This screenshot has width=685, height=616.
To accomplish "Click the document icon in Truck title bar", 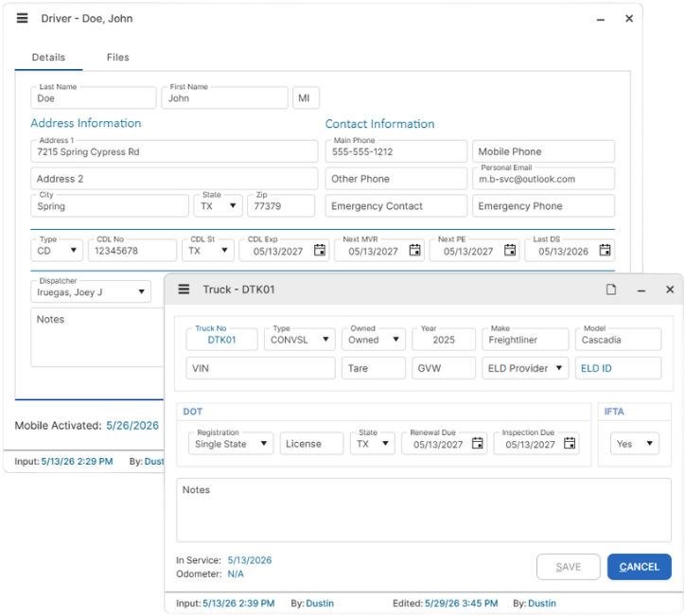I will 611,290.
